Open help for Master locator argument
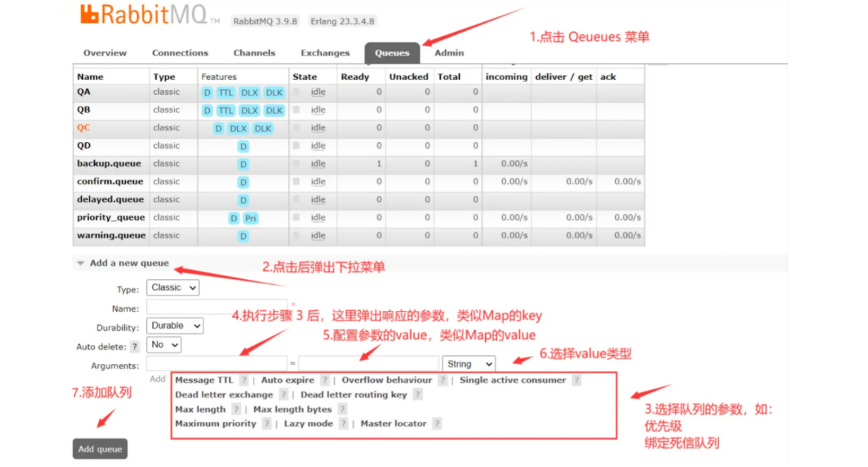Screen dimensions: 868x467 coord(437,424)
